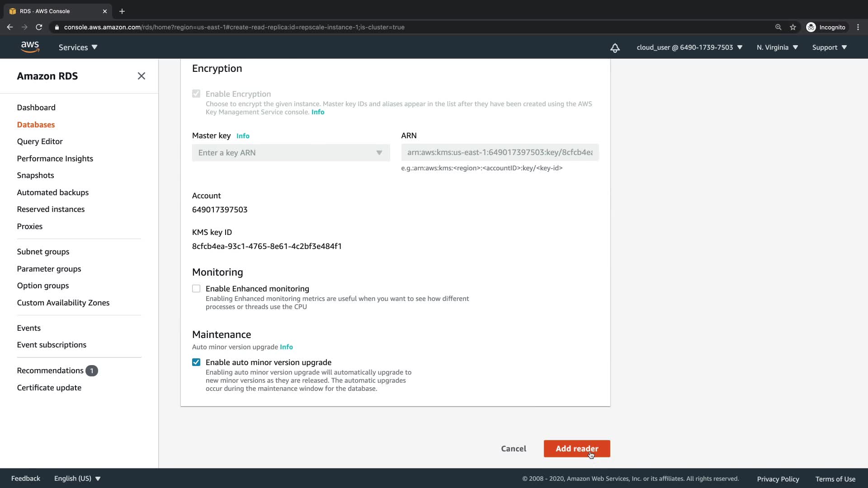Open Snapshots in the sidebar
This screenshot has width=868, height=488.
pos(35,175)
